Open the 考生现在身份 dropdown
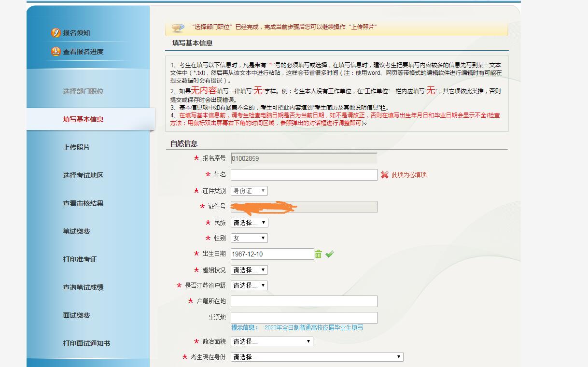Viewport: 588px width, 367px height. coord(317,357)
